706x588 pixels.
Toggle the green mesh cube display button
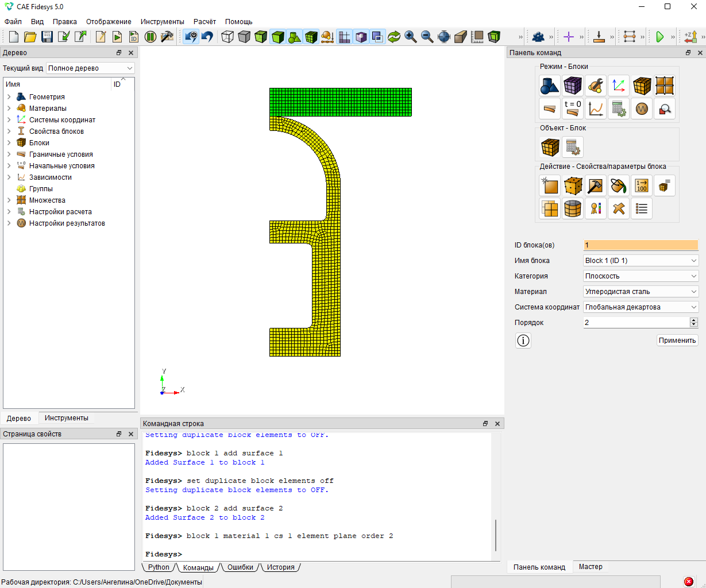[311, 37]
